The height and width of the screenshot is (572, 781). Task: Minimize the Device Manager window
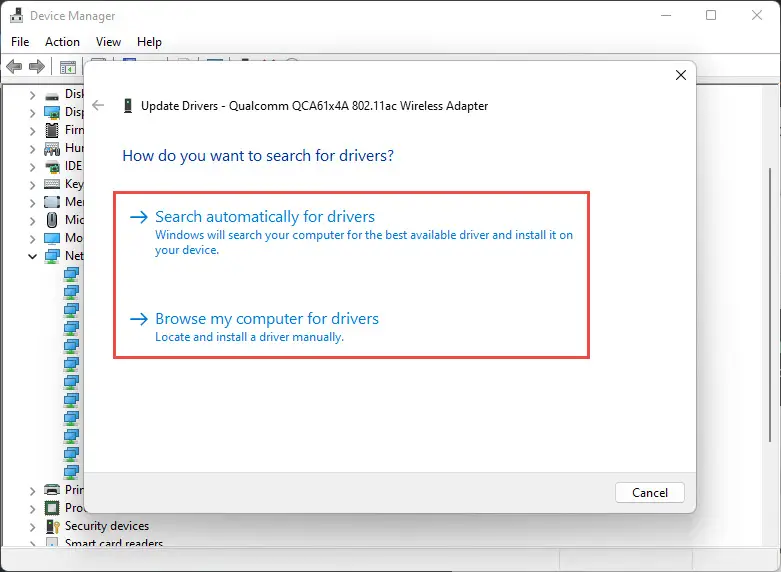point(665,15)
